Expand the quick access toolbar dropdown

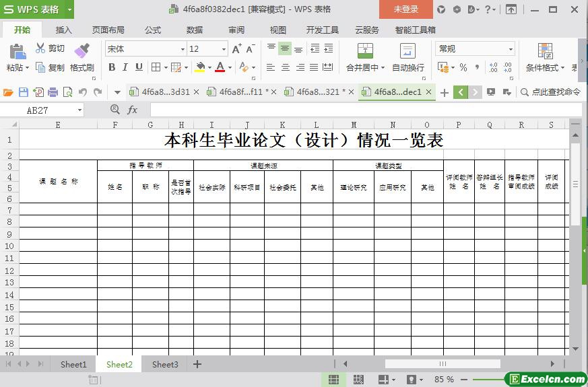pos(117,92)
